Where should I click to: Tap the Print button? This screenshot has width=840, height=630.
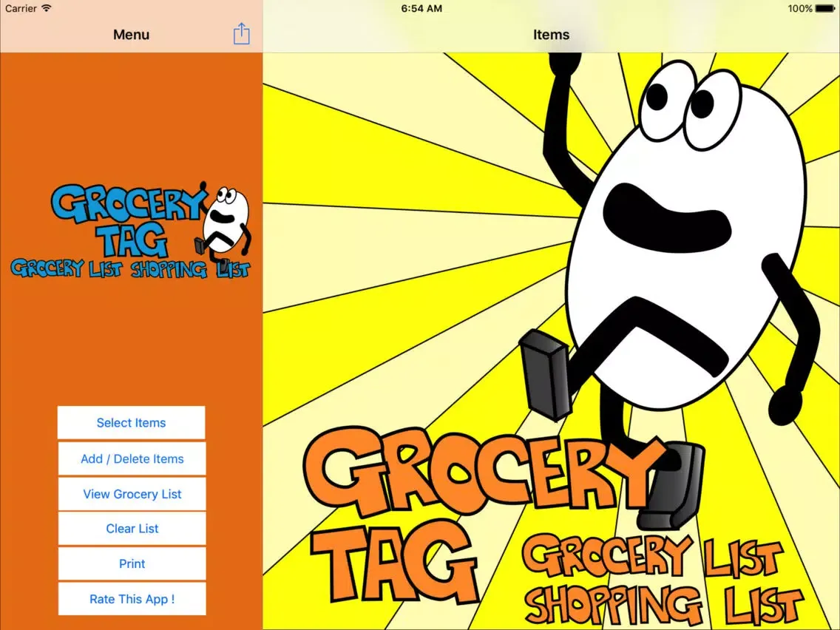point(132,563)
